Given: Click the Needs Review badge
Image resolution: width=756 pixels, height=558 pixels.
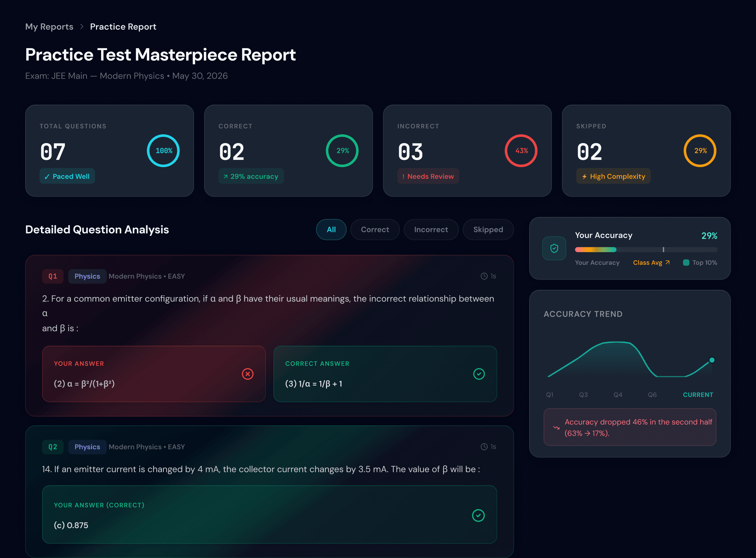Looking at the screenshot, I should click(x=428, y=176).
